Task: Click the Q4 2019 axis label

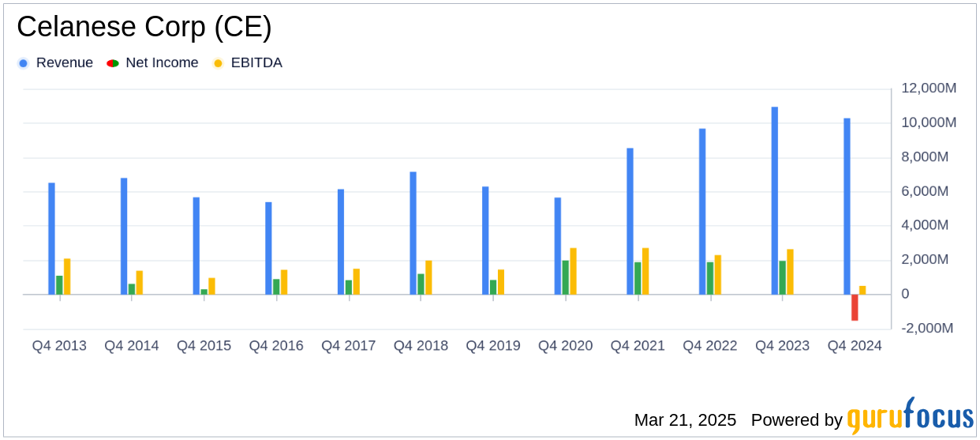Action: coord(493,346)
